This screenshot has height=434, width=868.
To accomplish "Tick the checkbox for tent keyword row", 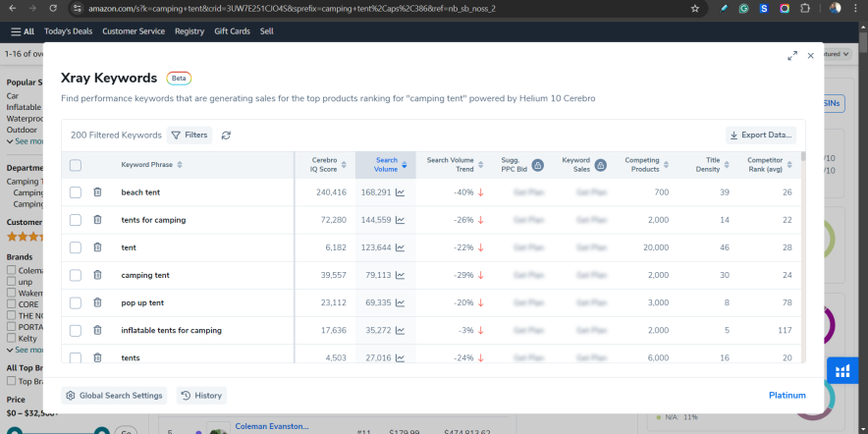I will [76, 247].
